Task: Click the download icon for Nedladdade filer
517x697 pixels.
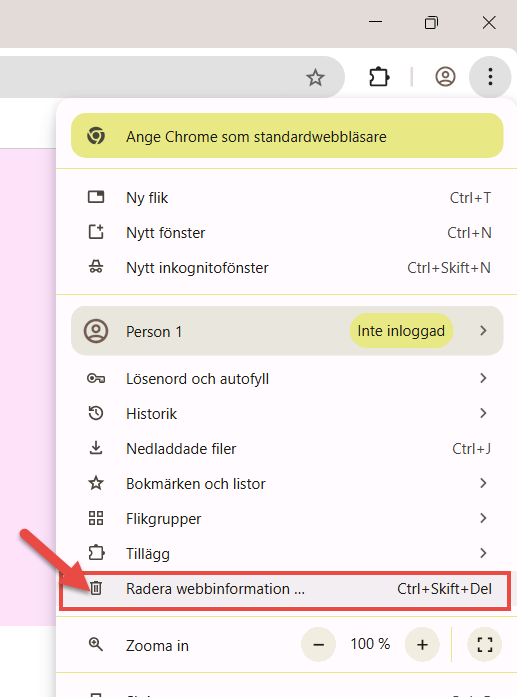Action: click(96, 448)
